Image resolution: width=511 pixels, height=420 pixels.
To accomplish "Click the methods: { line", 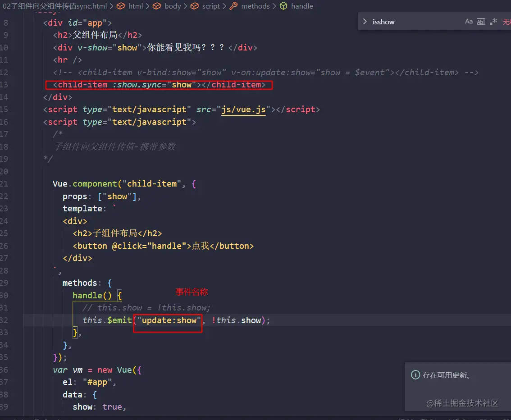I will (87, 283).
